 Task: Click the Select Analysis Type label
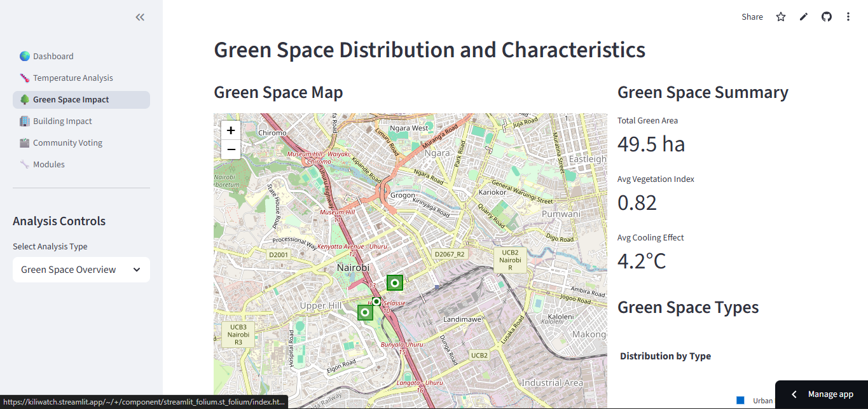tap(50, 246)
